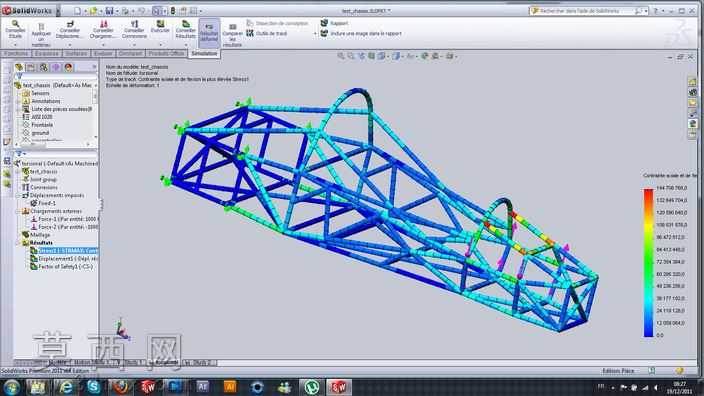Open dropdown under Conseiller Étude
This screenshot has height=396, width=704.
[15, 45]
